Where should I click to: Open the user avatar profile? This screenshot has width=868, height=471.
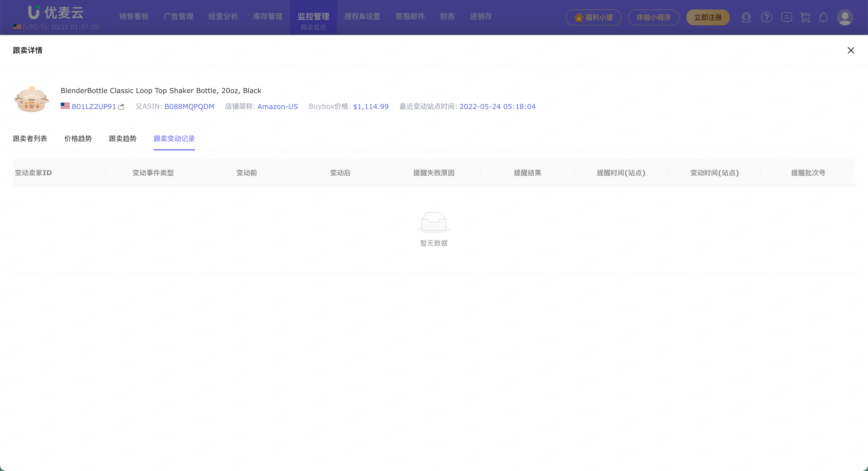click(x=845, y=17)
